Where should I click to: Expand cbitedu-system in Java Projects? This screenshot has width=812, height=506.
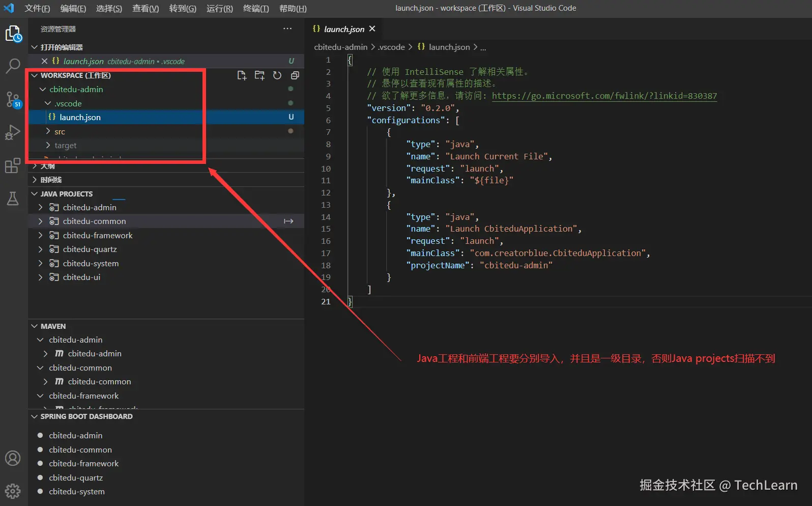[x=40, y=264]
